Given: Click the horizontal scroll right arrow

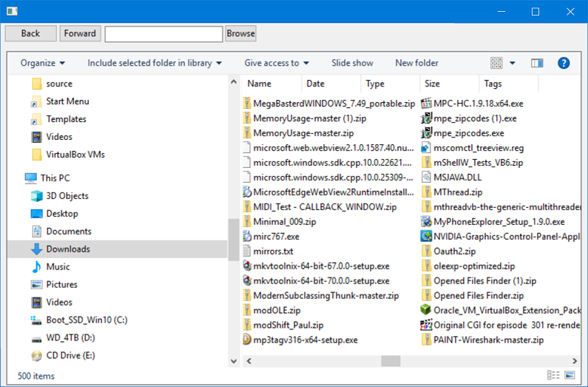Looking at the screenshot, I should click(575, 361).
